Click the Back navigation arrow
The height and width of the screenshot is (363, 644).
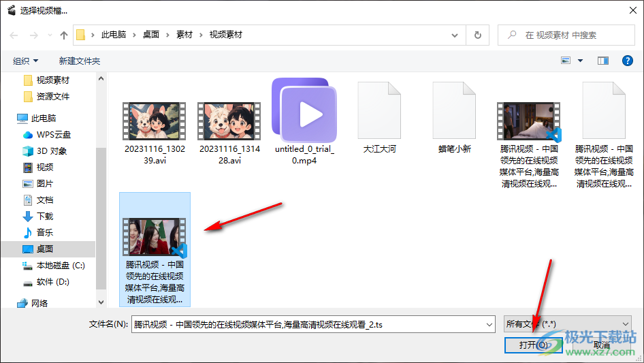pos(14,35)
